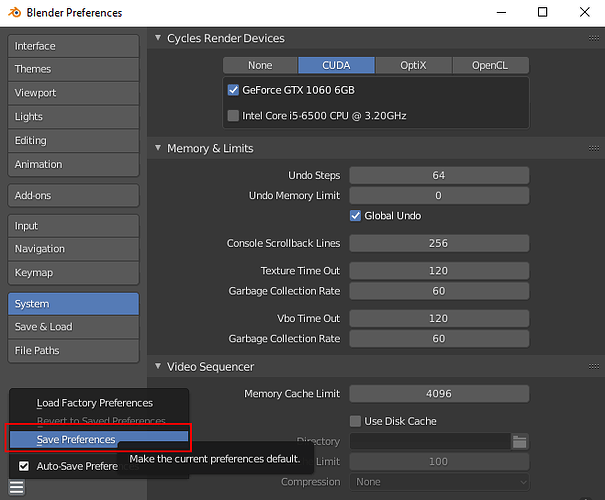The image size is (605, 500).
Task: Collapse the Cycles Render Devices section
Action: click(158, 38)
